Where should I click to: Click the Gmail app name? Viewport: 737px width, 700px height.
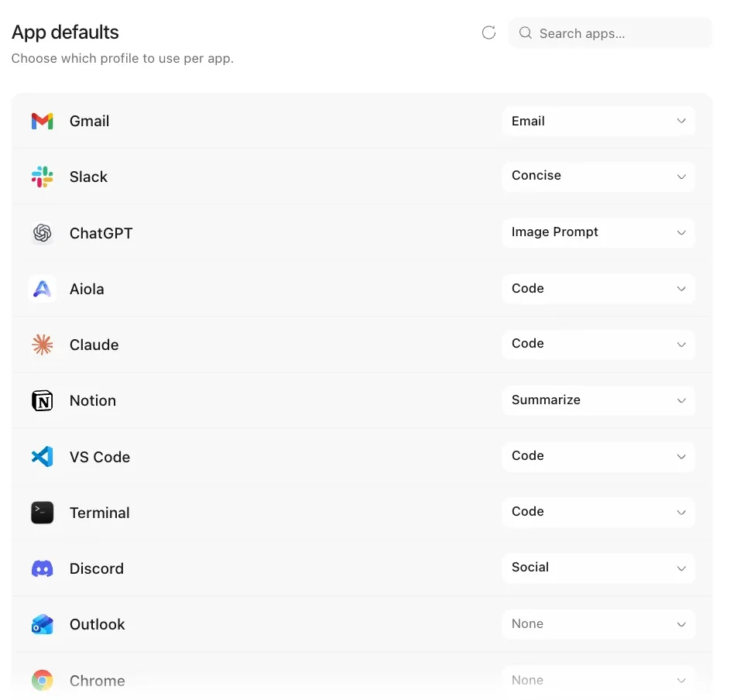pyautogui.click(x=89, y=122)
